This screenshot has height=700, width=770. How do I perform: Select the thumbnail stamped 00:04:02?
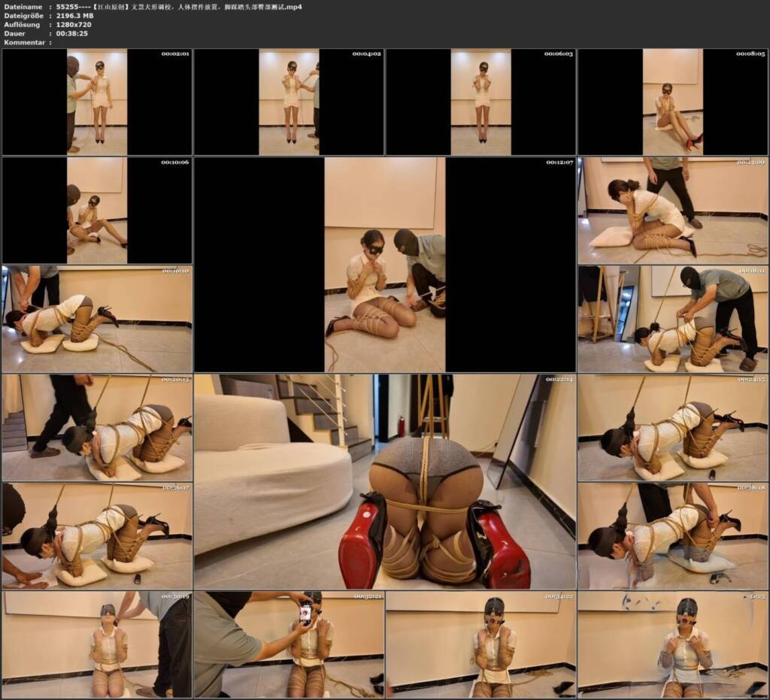click(x=289, y=102)
